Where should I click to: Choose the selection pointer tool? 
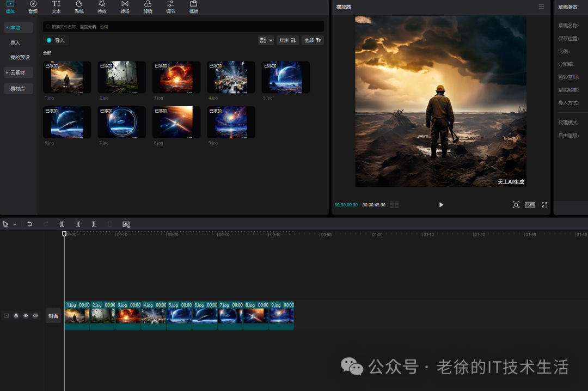pos(5,224)
